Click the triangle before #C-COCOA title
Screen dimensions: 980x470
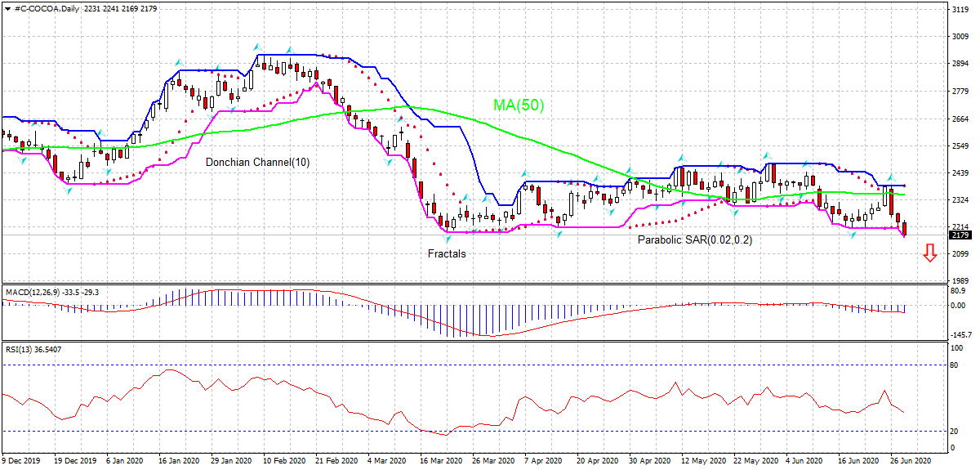click(x=7, y=8)
